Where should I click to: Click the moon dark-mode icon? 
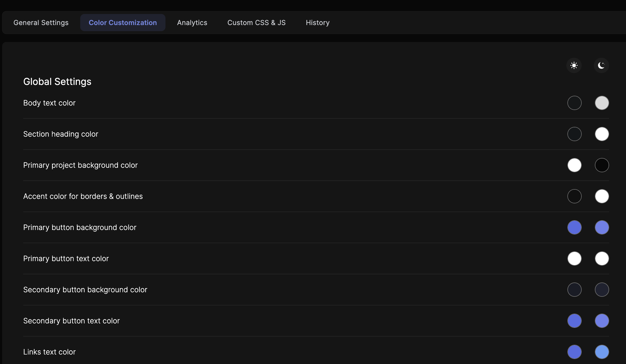[x=601, y=65]
